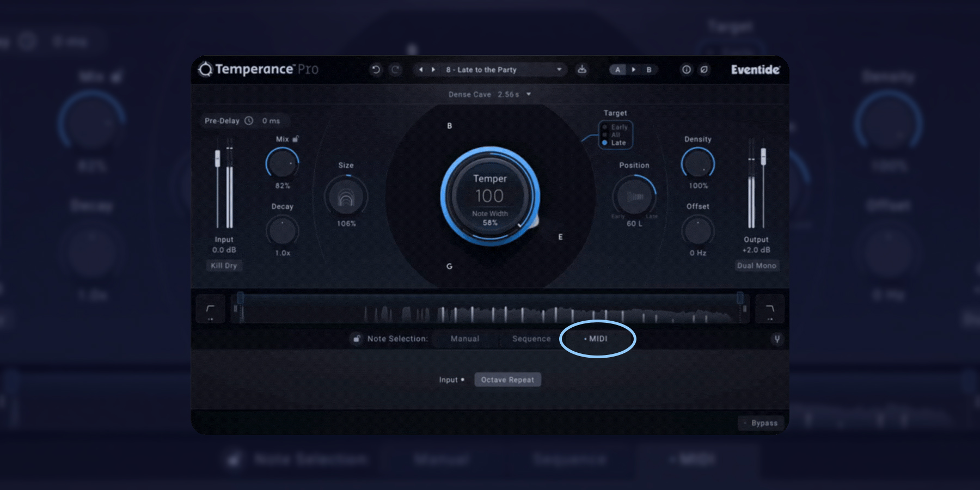Click the preset save/load icon

(x=581, y=69)
